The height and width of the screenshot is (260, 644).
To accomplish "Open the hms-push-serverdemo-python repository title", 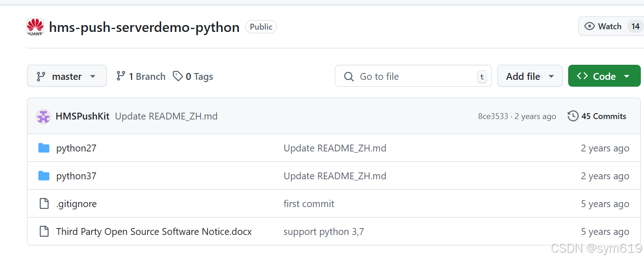I will pos(144,27).
